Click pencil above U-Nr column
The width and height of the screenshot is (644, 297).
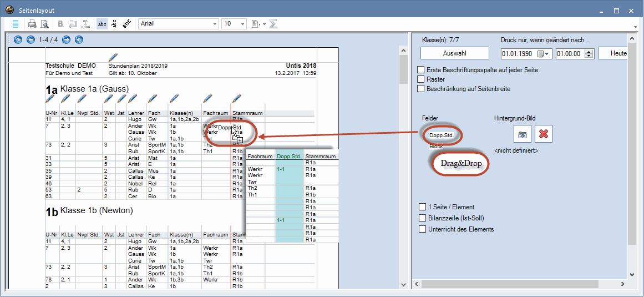click(x=50, y=99)
